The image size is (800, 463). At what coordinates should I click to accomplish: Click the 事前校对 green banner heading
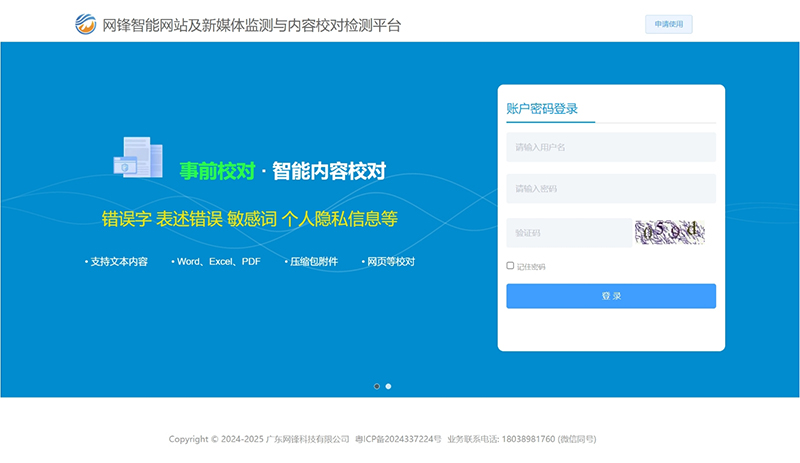(217, 171)
